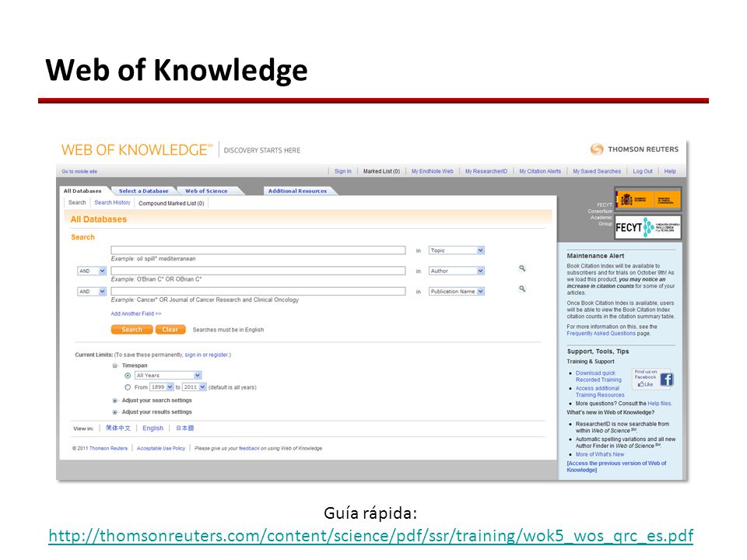
Task: Select the From year range radio button
Action: [128, 387]
